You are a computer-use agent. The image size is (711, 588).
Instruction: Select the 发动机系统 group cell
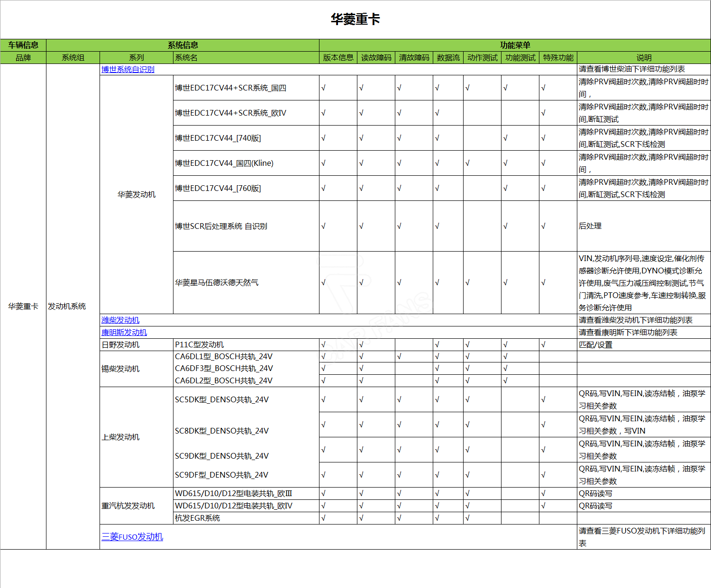tap(73, 306)
